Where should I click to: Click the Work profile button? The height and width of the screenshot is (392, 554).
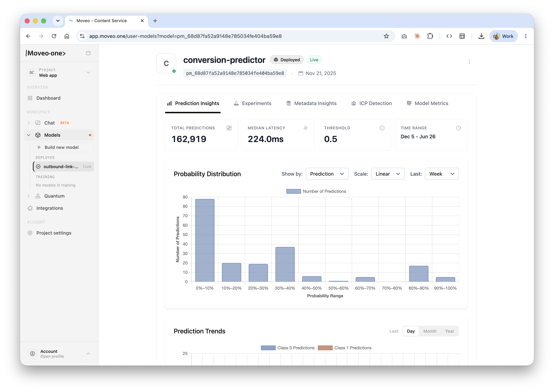[x=503, y=36]
